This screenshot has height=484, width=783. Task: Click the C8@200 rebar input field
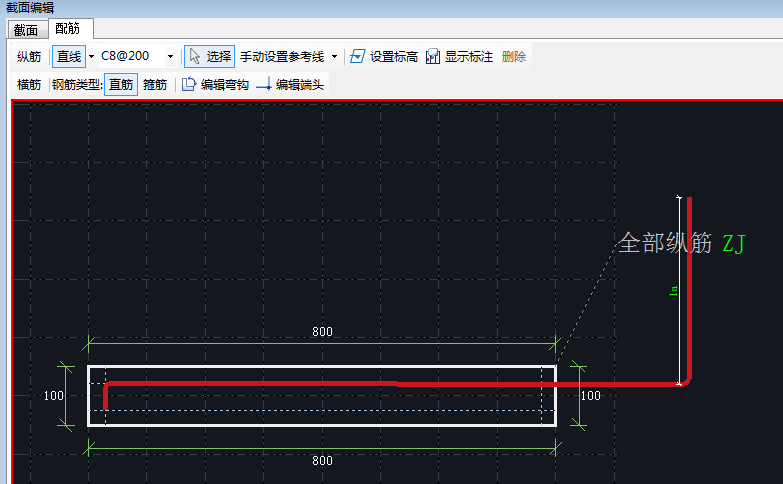[132, 56]
